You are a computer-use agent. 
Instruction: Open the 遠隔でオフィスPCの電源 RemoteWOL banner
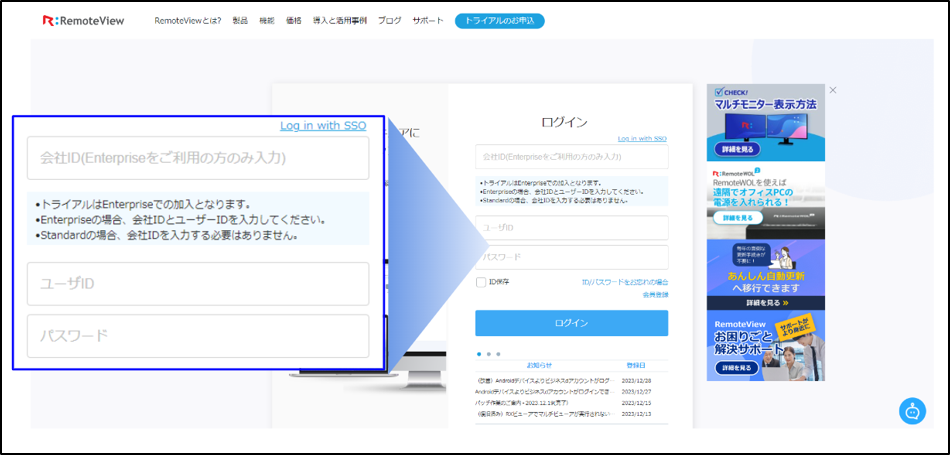(x=766, y=201)
